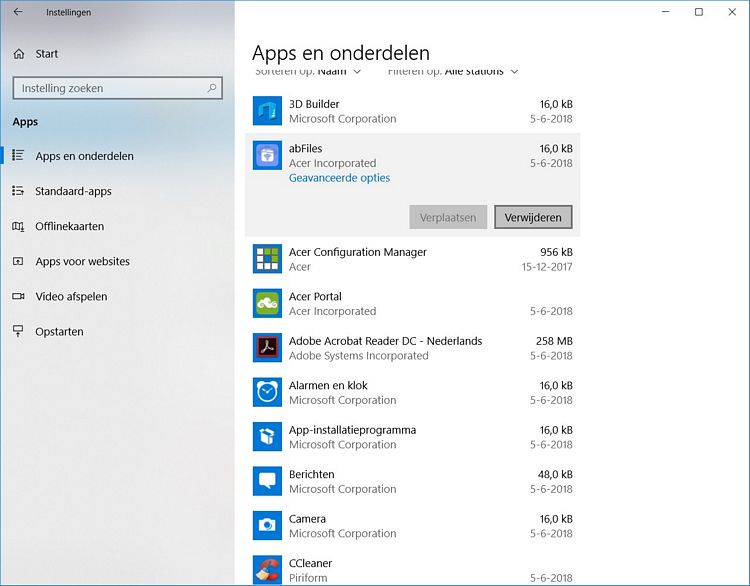The height and width of the screenshot is (586, 750).
Task: Click the greyed Verplaatsen button
Action: pyautogui.click(x=448, y=217)
